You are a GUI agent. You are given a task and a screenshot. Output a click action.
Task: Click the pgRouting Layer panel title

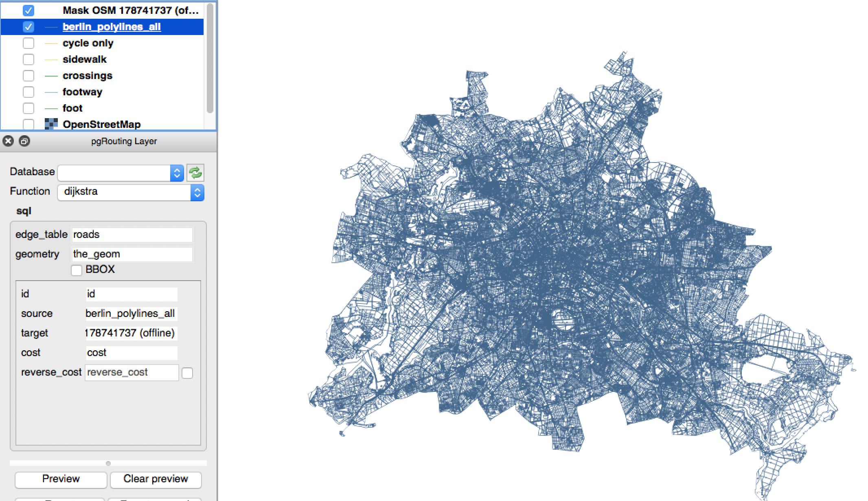pos(124,141)
